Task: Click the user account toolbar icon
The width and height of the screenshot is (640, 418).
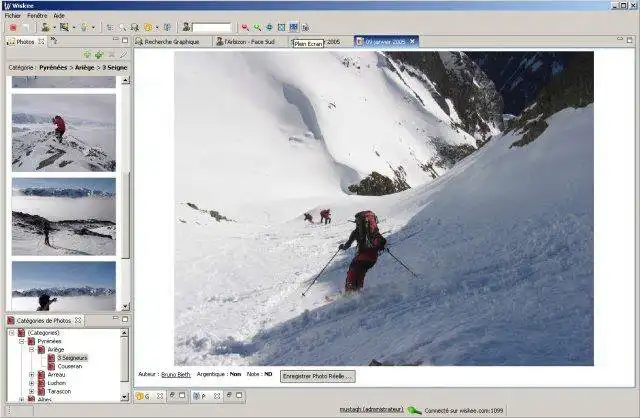Action: pos(46,27)
